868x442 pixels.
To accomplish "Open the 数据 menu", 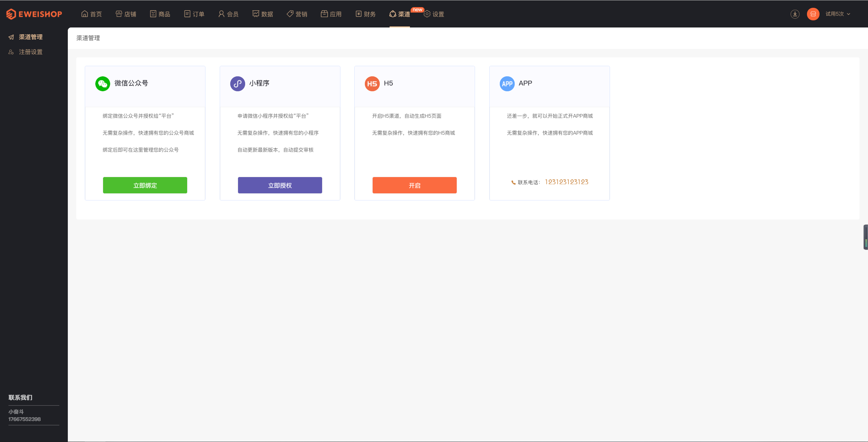I will tap(263, 14).
